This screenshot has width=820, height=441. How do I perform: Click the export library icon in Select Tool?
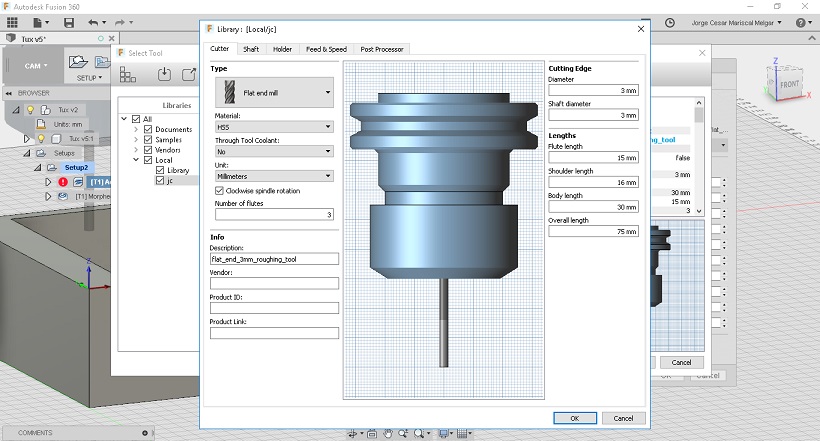188,74
